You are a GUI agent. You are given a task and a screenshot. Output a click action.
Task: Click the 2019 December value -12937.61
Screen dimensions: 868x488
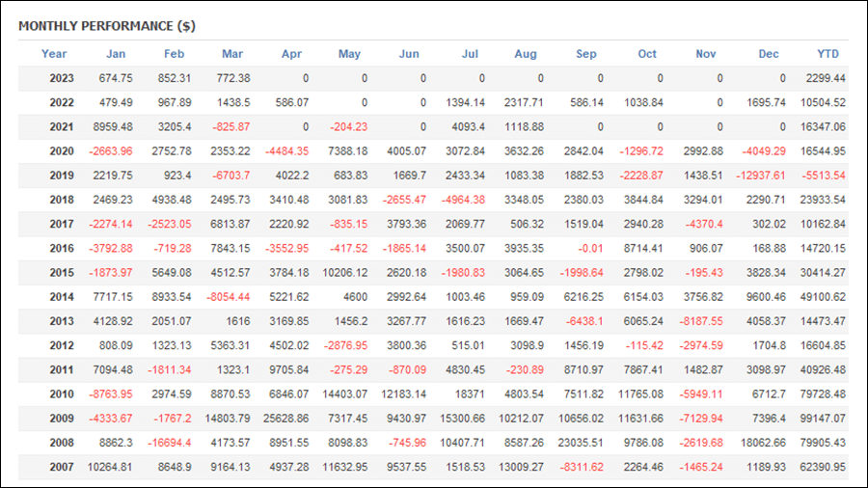(761, 176)
